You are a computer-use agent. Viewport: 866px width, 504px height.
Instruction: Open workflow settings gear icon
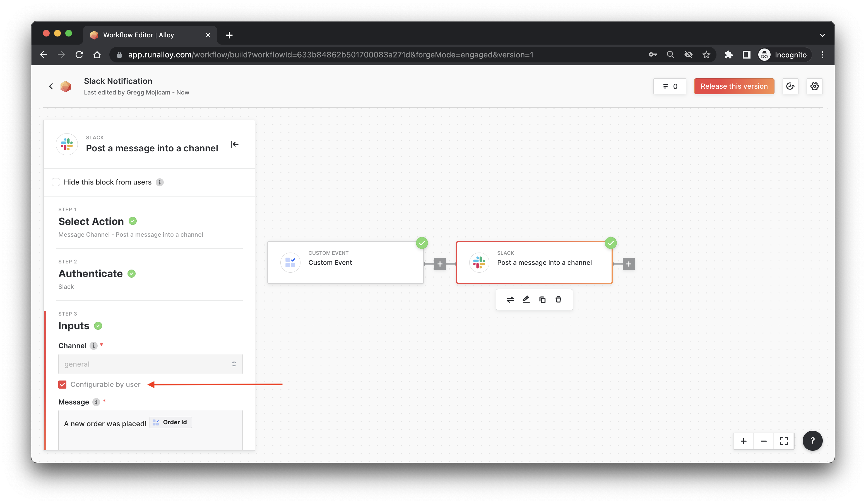(x=814, y=86)
